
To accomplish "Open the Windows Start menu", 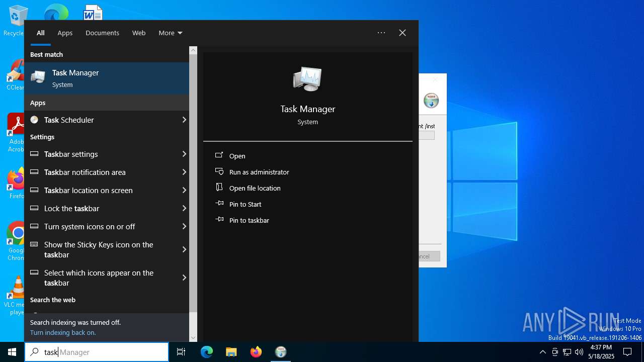I will click(x=12, y=352).
